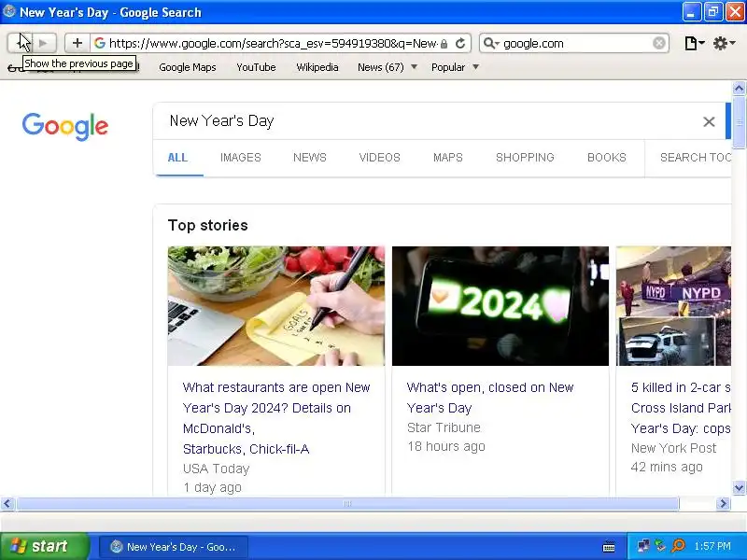747x560 pixels.
Task: Click the New Year's Day search field
Action: click(x=429, y=121)
